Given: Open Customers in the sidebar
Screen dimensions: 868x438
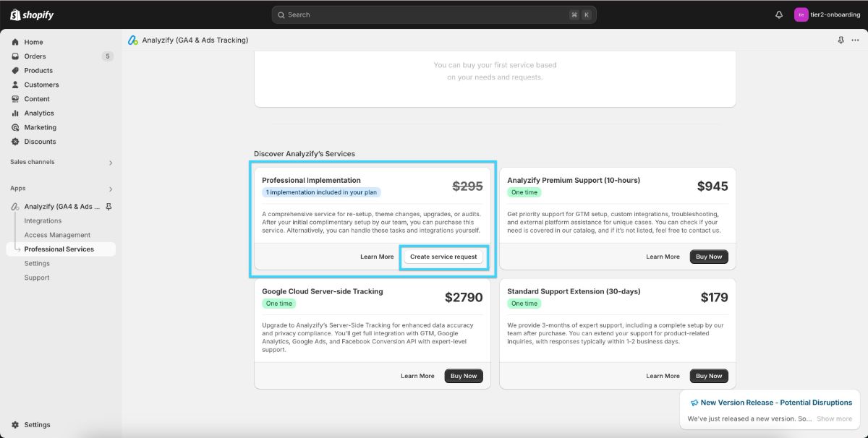Looking at the screenshot, I should tap(41, 85).
